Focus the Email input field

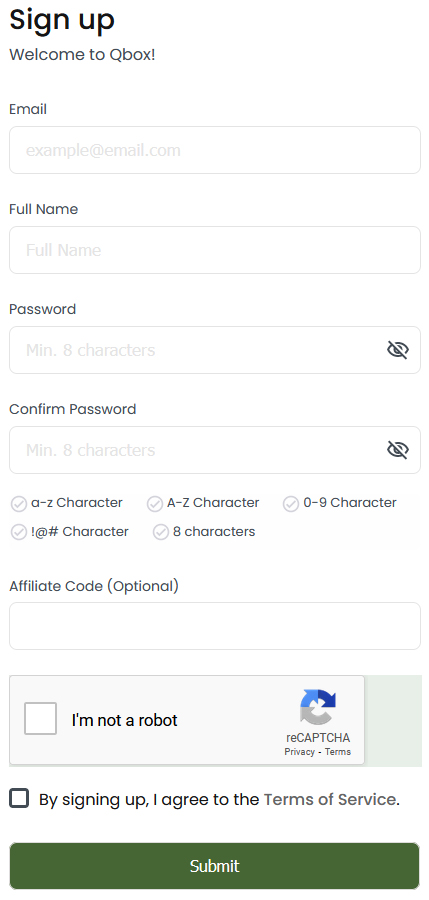pyautogui.click(x=215, y=150)
